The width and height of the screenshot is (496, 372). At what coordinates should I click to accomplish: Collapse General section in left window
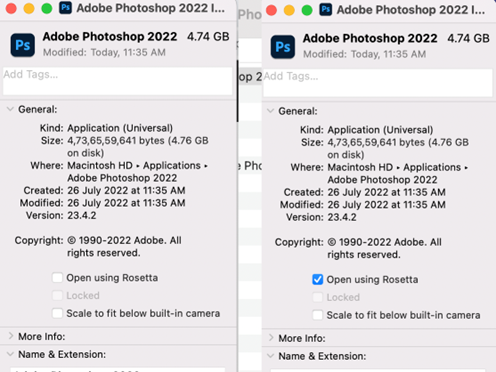[x=10, y=109]
